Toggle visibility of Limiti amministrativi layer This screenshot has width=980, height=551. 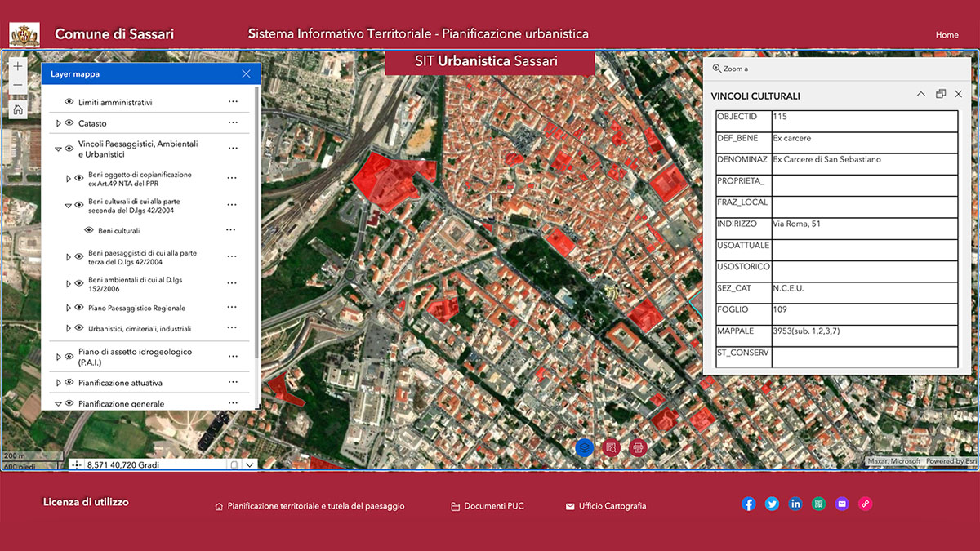pyautogui.click(x=69, y=102)
